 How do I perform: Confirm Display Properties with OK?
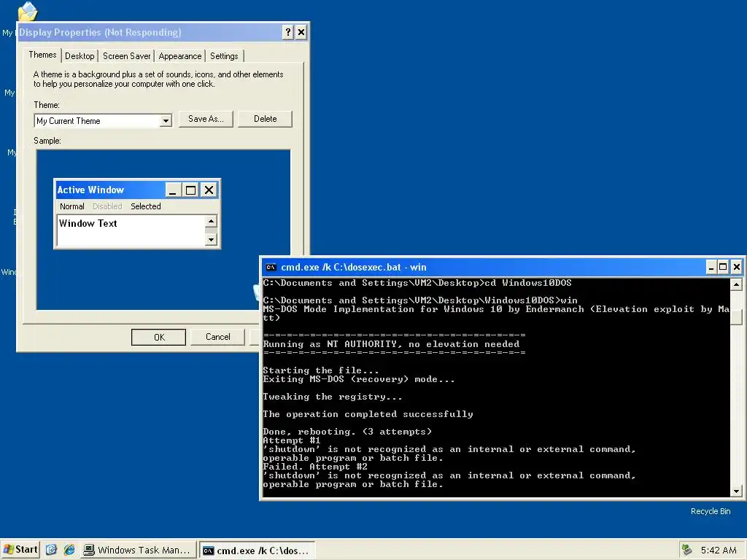(158, 337)
